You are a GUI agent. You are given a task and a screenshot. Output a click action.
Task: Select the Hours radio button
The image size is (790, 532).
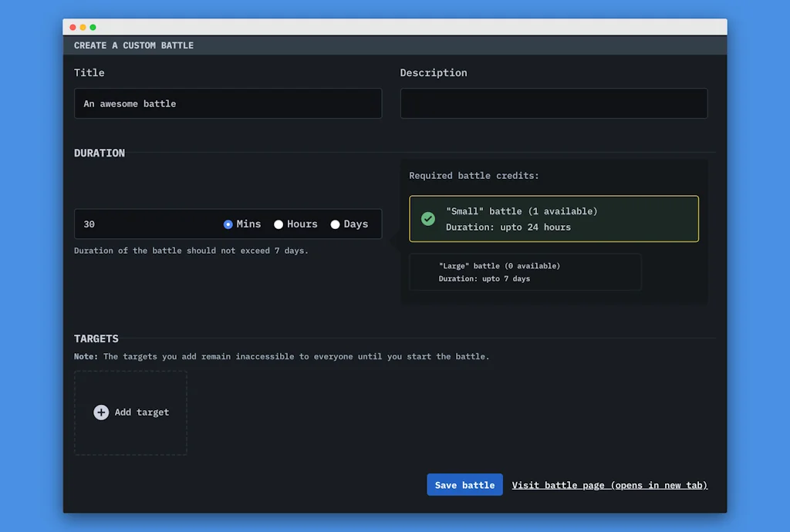click(278, 224)
